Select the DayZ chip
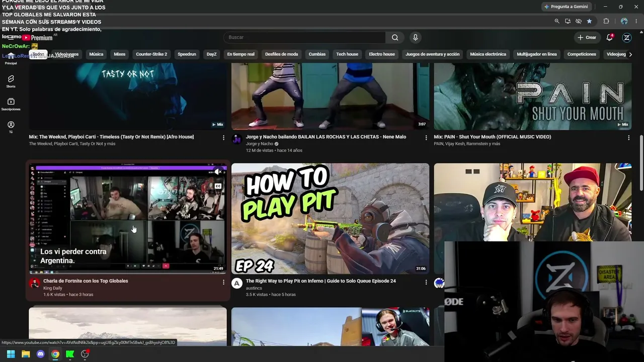 click(x=211, y=54)
